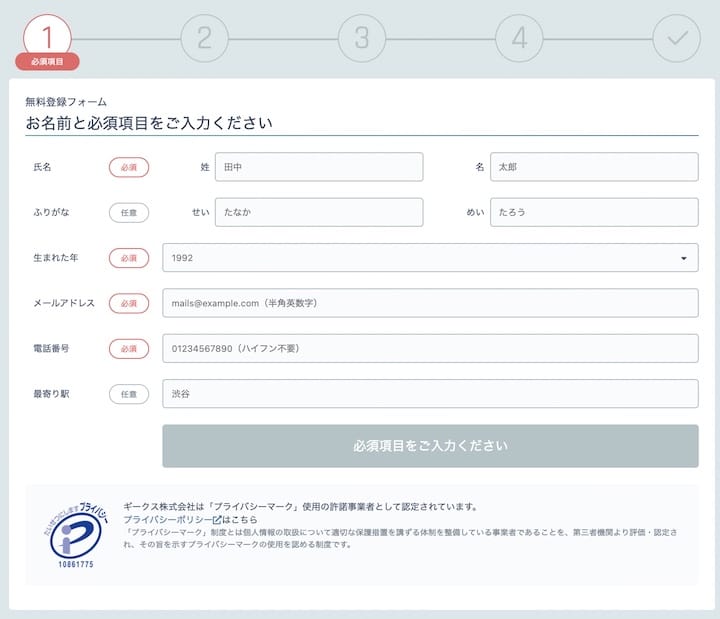
Task: Click external link icon beside プライバシーポリシー
Action: [217, 520]
